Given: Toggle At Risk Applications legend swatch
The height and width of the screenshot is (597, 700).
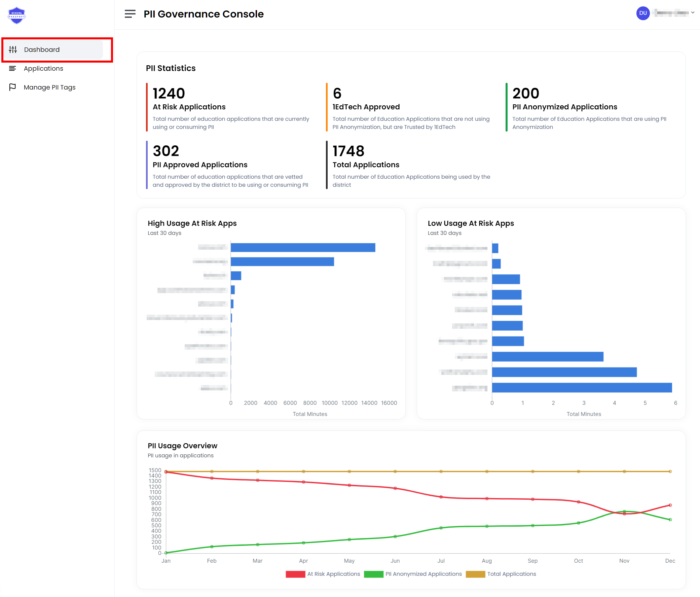Looking at the screenshot, I should click(295, 574).
